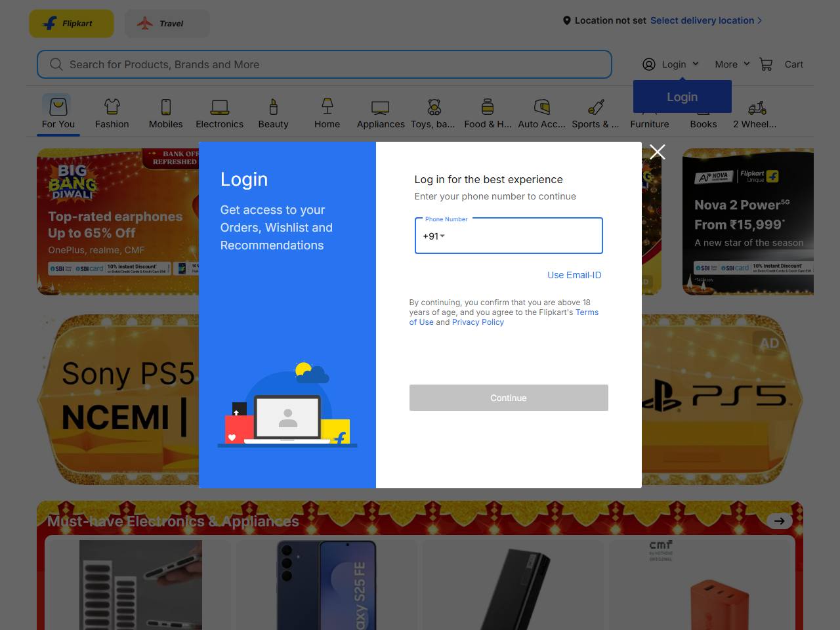Open the shopping cart icon
The width and height of the screenshot is (840, 630).
(766, 64)
